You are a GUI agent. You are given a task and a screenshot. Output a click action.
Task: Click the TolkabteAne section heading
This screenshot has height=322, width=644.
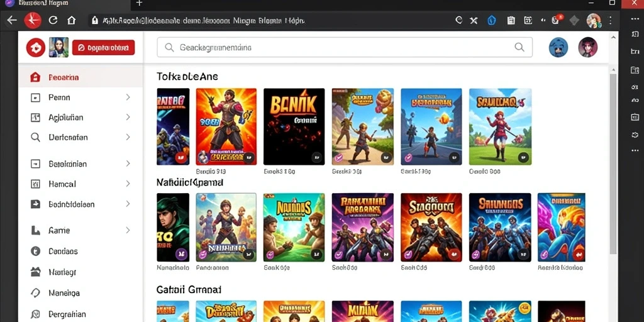(x=187, y=76)
